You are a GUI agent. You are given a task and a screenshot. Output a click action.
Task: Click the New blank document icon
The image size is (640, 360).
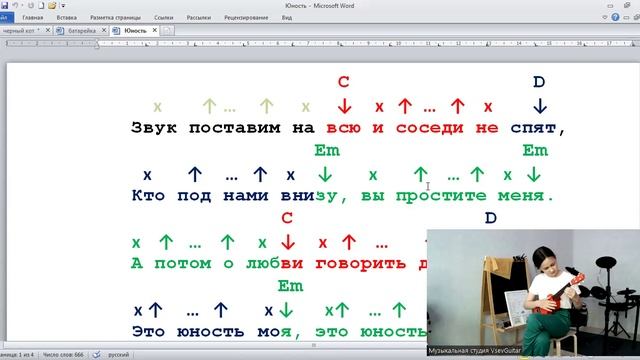pos(41,6)
